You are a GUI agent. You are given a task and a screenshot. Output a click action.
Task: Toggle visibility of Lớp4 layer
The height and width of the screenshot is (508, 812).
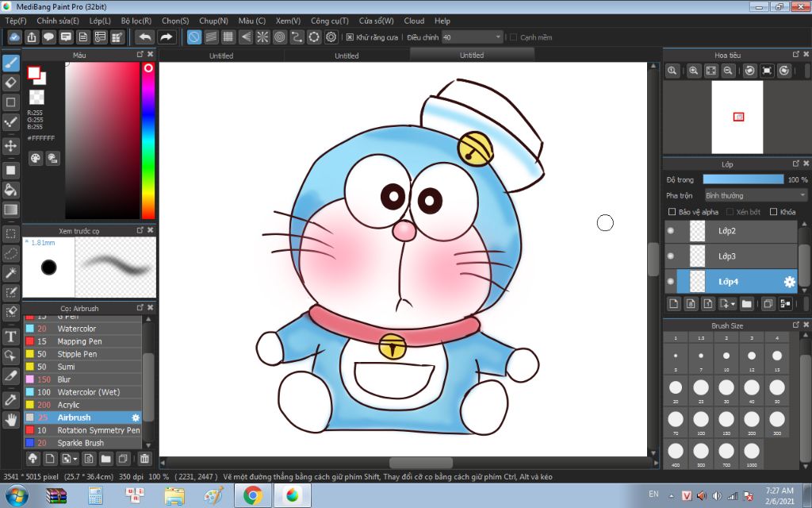pyautogui.click(x=671, y=282)
